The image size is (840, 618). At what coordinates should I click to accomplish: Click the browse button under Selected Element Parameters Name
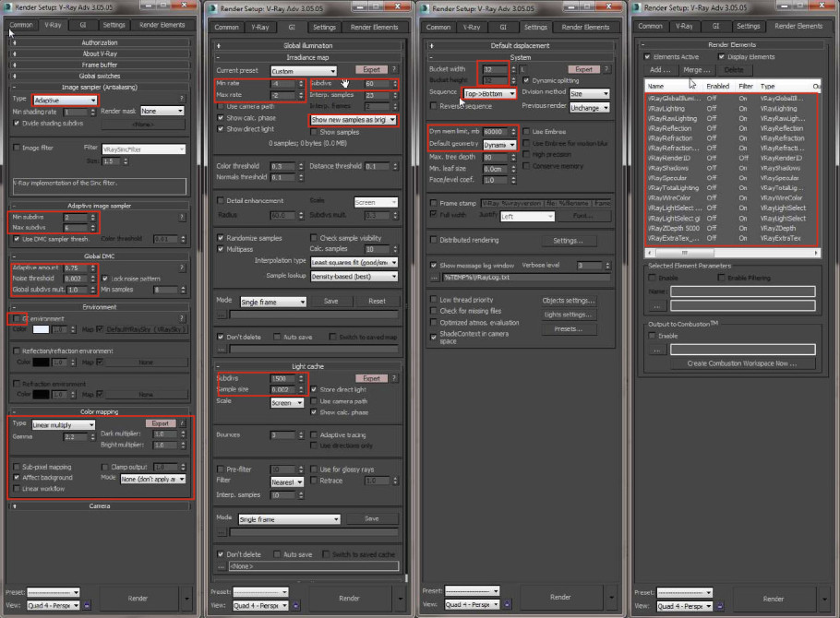(657, 306)
